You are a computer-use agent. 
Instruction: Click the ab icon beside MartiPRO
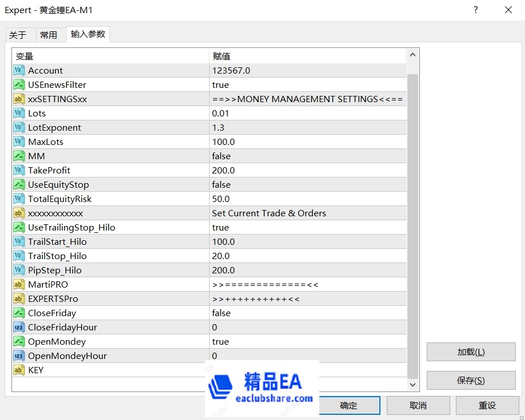coord(18,284)
